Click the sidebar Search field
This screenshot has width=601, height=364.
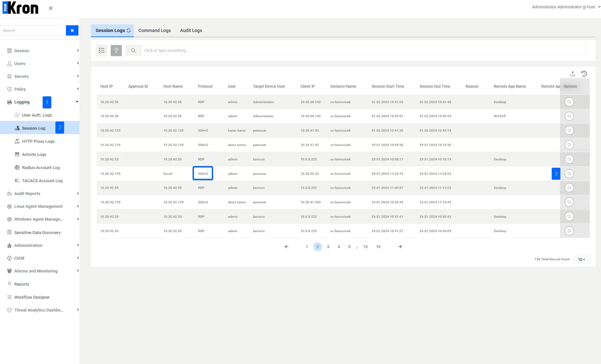pos(33,30)
